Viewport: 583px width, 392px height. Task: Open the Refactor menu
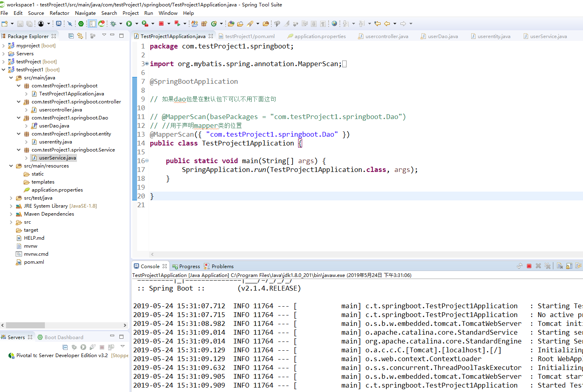(59, 13)
